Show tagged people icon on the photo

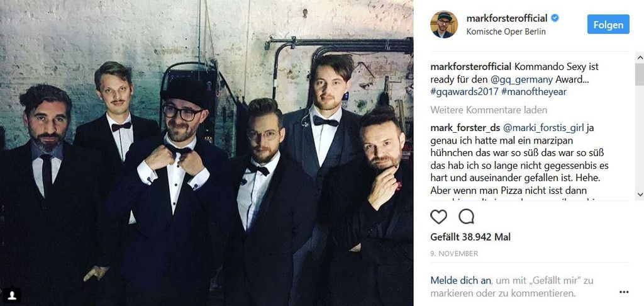tap(13, 295)
